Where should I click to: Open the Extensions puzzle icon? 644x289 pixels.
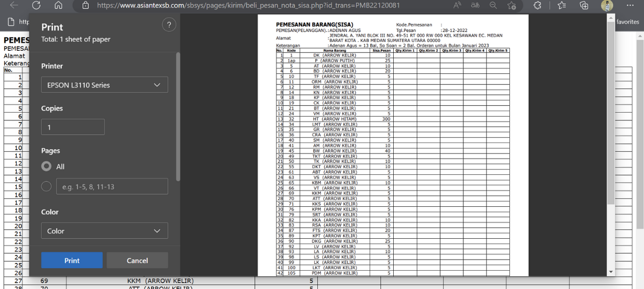pos(537,5)
